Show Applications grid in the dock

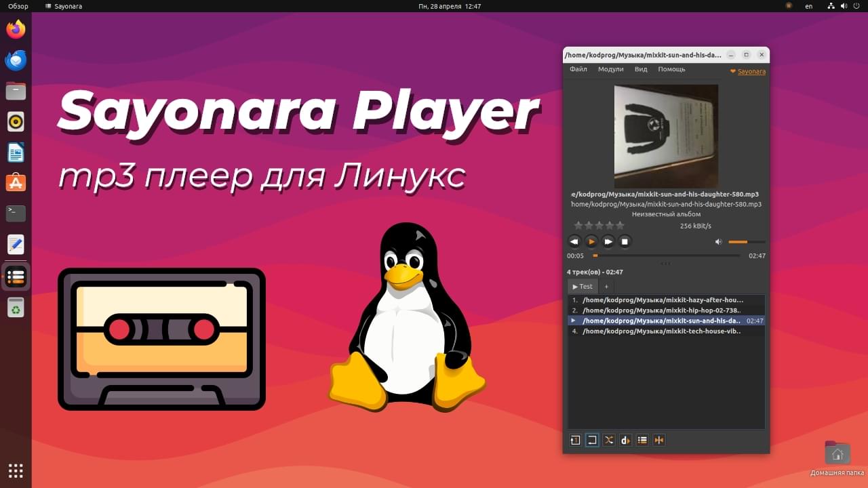(16, 470)
